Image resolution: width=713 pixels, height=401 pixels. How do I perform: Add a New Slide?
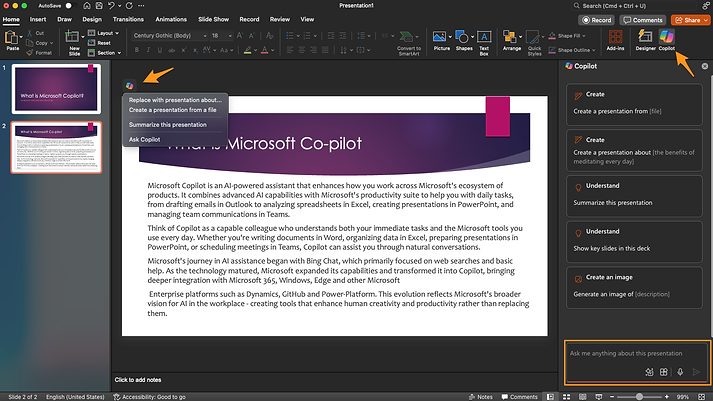click(74, 43)
